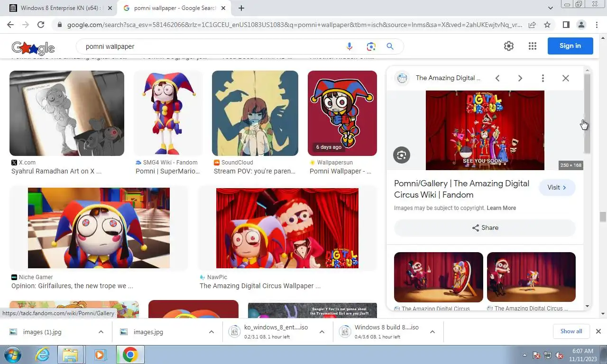Show the next image in preview panel
This screenshot has height=364, width=607.
[x=520, y=78]
